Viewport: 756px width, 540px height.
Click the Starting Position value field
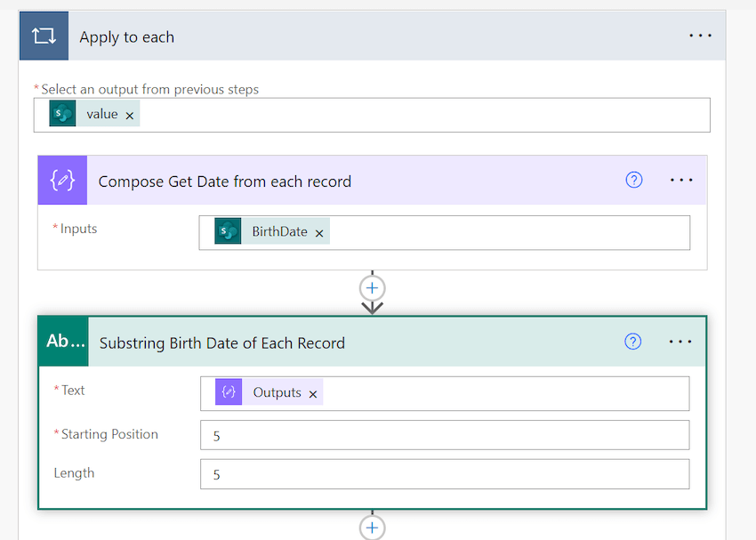[x=445, y=435]
